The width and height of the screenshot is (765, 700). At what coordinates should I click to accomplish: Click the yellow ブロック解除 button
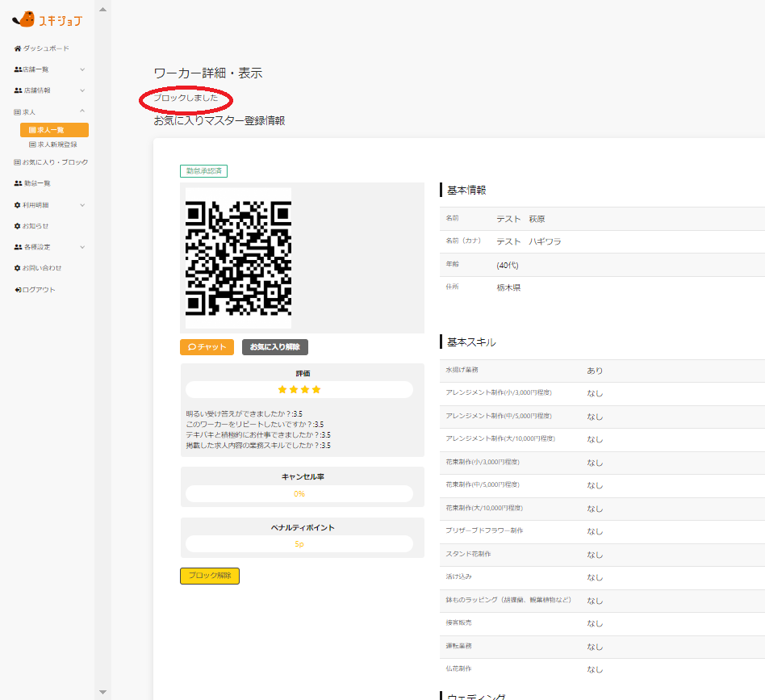coord(210,576)
